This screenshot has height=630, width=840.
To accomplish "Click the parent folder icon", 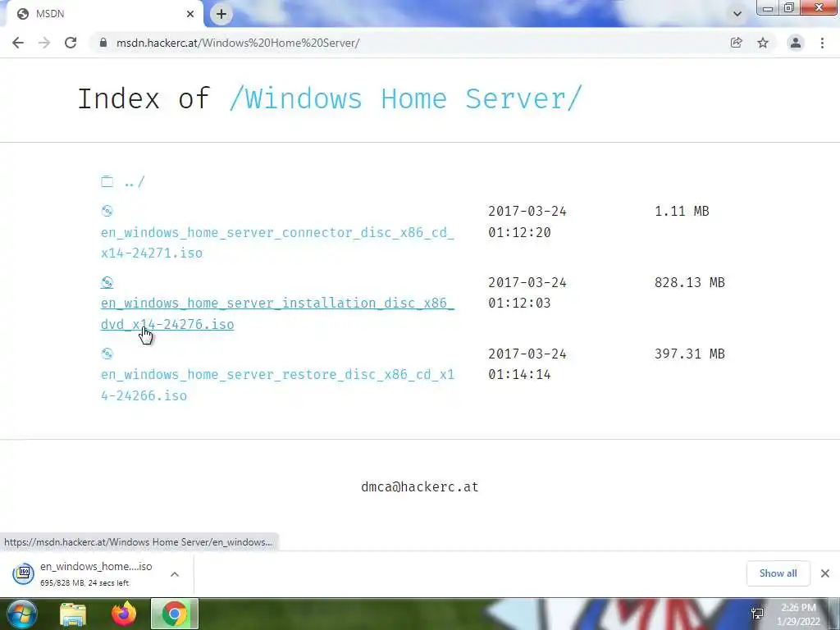I will (107, 181).
